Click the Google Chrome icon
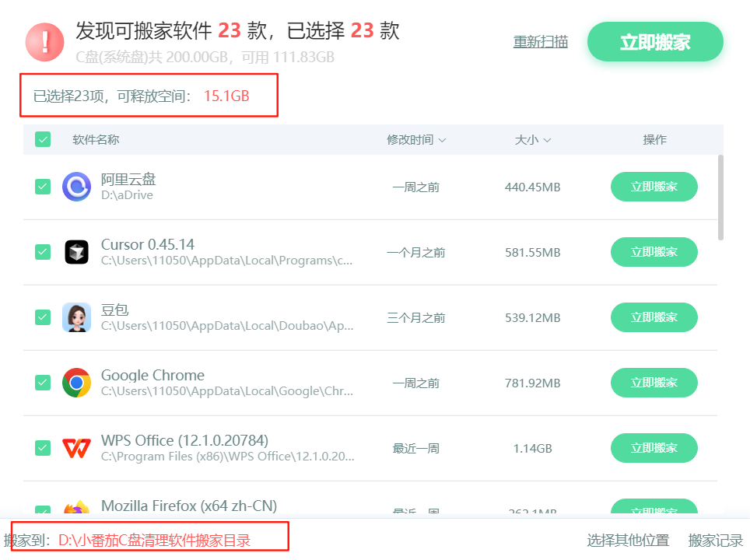The height and width of the screenshot is (560, 750). pos(76,383)
